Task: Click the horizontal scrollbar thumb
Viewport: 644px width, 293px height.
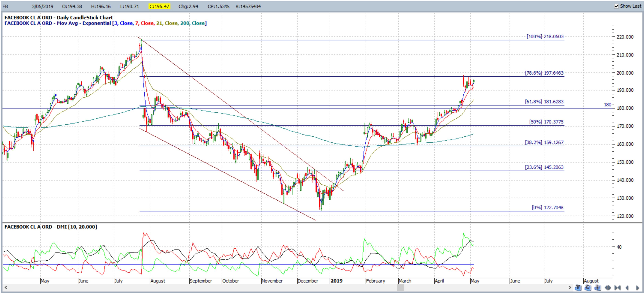Action: click(401, 288)
